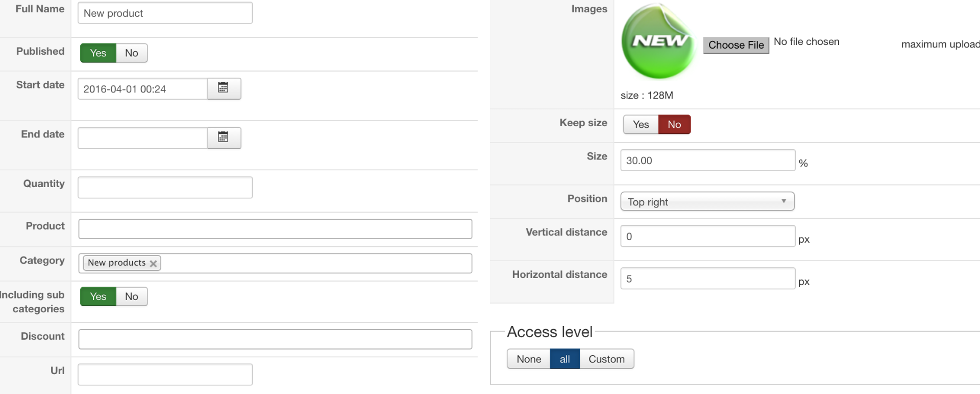Set Published to No

132,53
